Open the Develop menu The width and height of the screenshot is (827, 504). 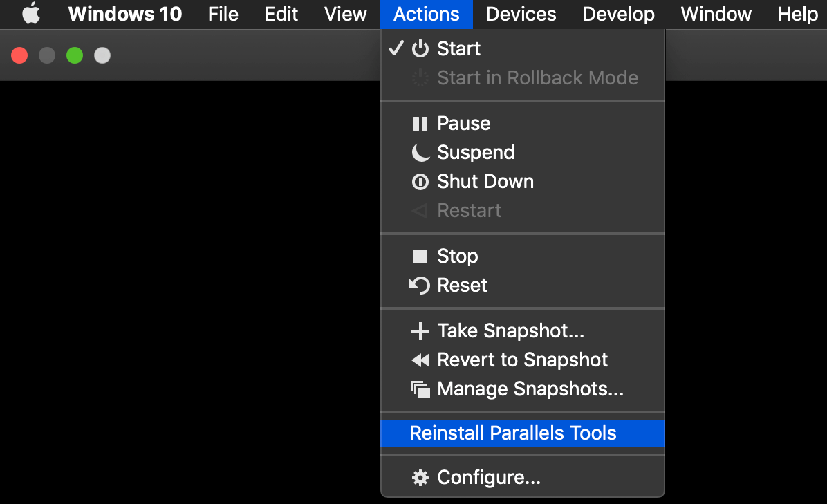tap(618, 15)
